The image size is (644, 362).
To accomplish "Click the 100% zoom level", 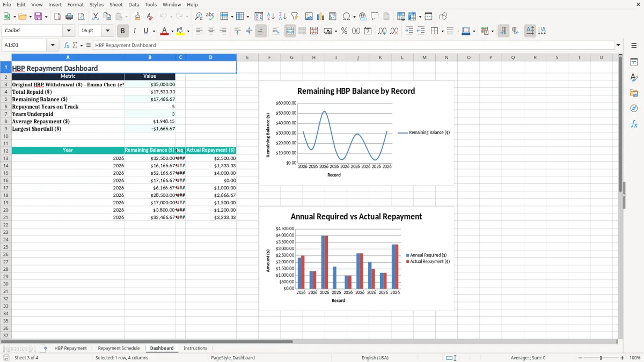I will 635,358.
